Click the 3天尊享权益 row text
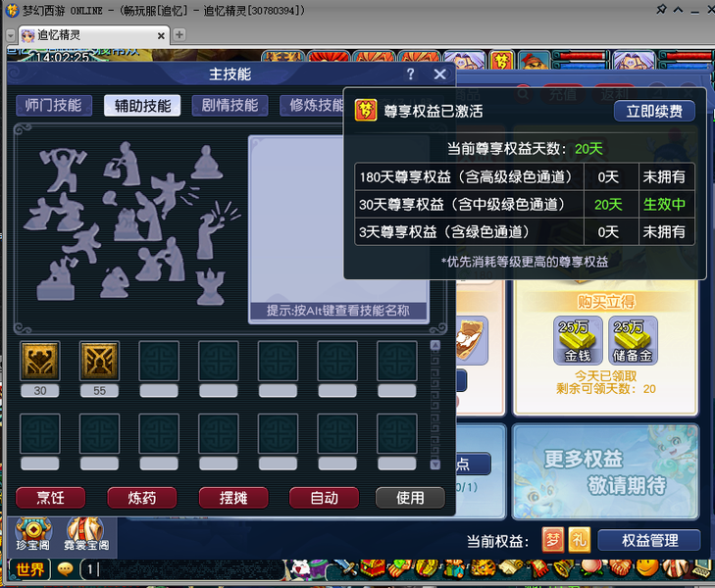Viewport: 715px width, 588px height. click(443, 232)
